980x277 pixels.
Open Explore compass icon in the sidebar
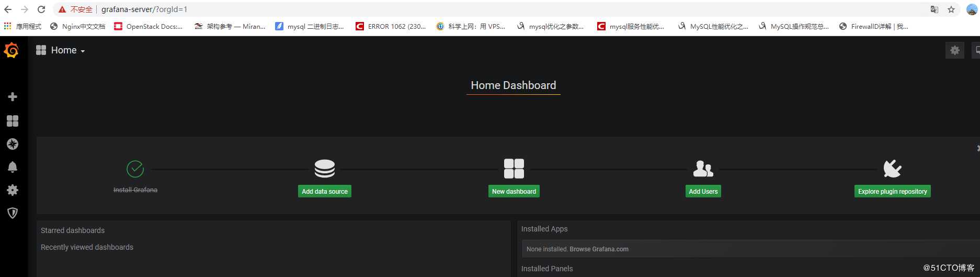[13, 144]
